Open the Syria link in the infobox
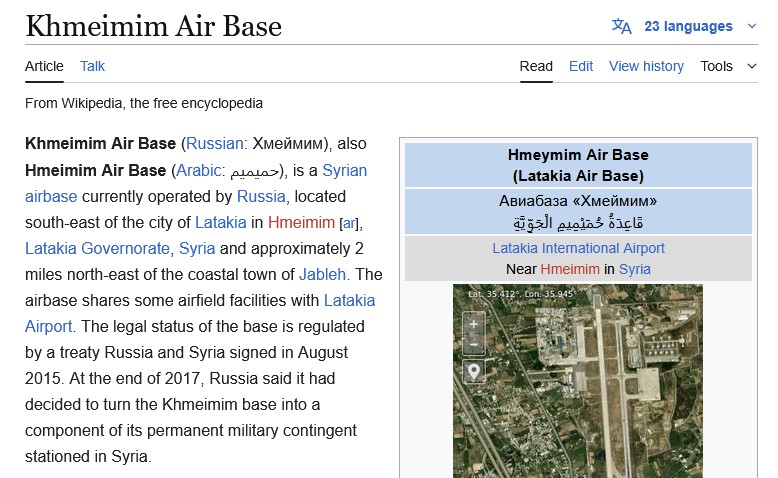 pos(635,269)
